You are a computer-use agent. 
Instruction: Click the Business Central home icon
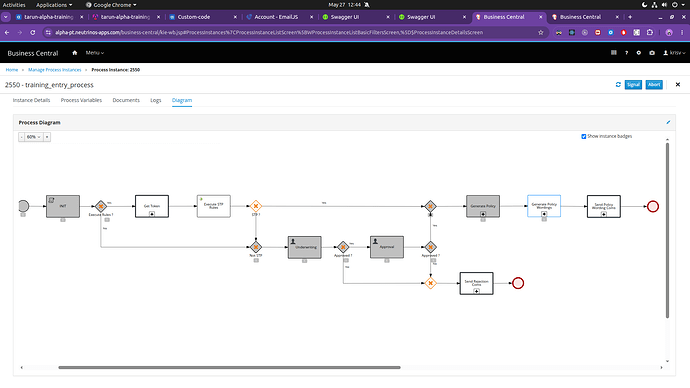[74, 53]
